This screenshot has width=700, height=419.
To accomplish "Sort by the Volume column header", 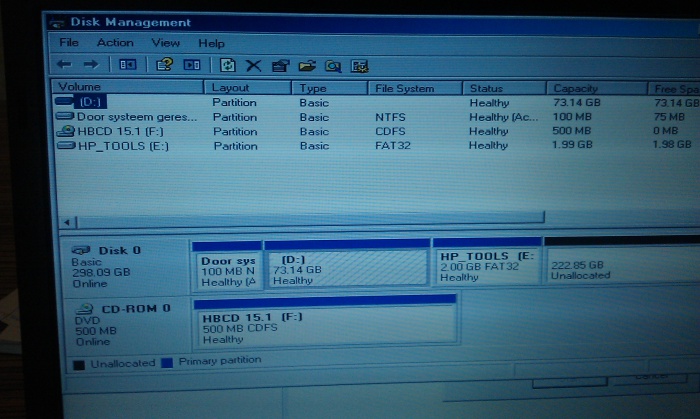I will tap(128, 87).
